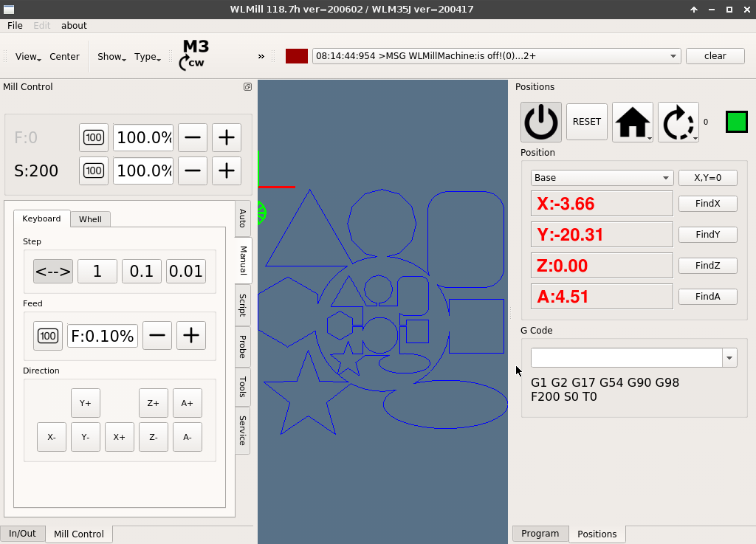
Task: Click the green status indicator square
Action: (x=736, y=122)
